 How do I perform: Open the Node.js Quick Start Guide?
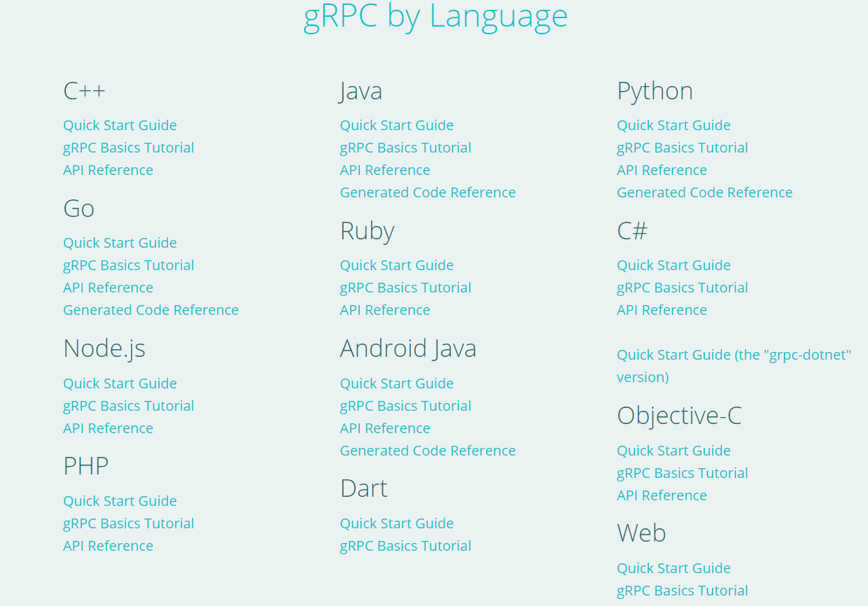120,383
